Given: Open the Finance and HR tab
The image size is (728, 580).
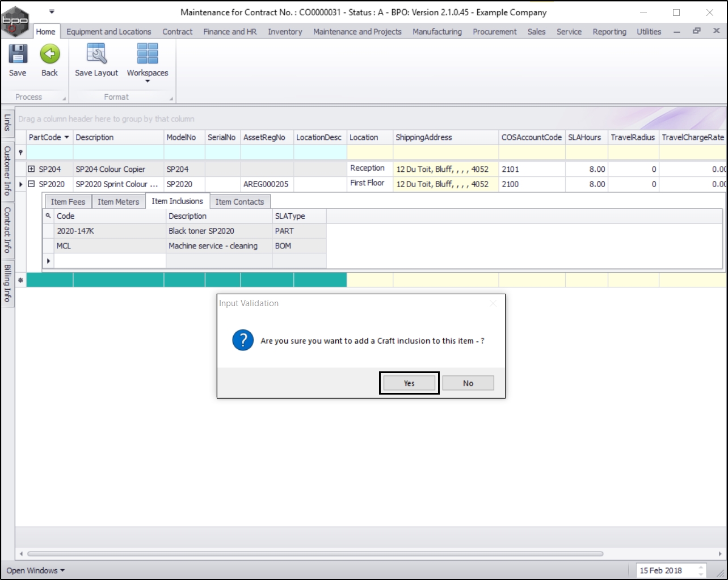Looking at the screenshot, I should coord(230,32).
